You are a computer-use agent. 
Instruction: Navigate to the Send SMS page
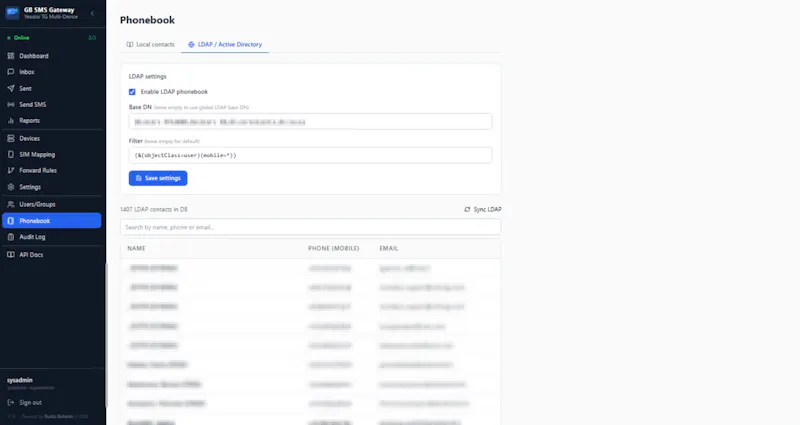coord(53,104)
